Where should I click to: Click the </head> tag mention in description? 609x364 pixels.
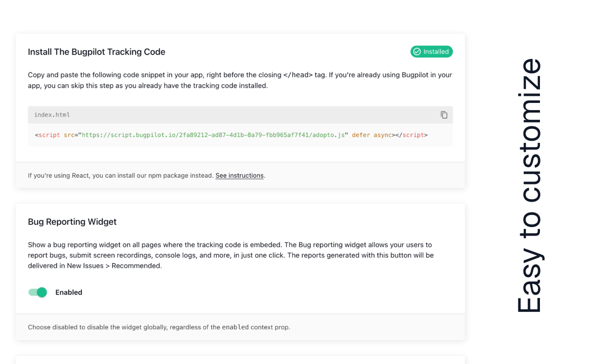click(298, 75)
